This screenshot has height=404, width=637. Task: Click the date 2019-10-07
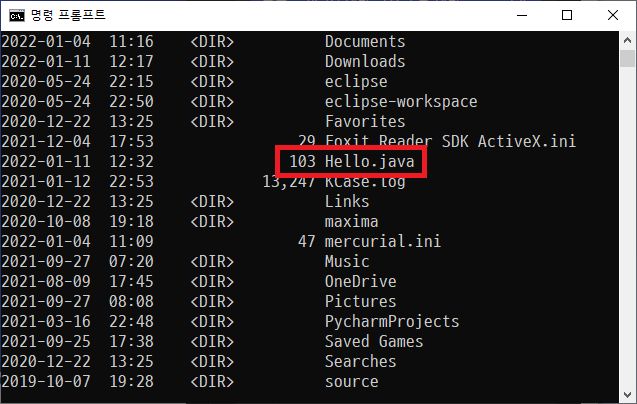click(x=46, y=382)
